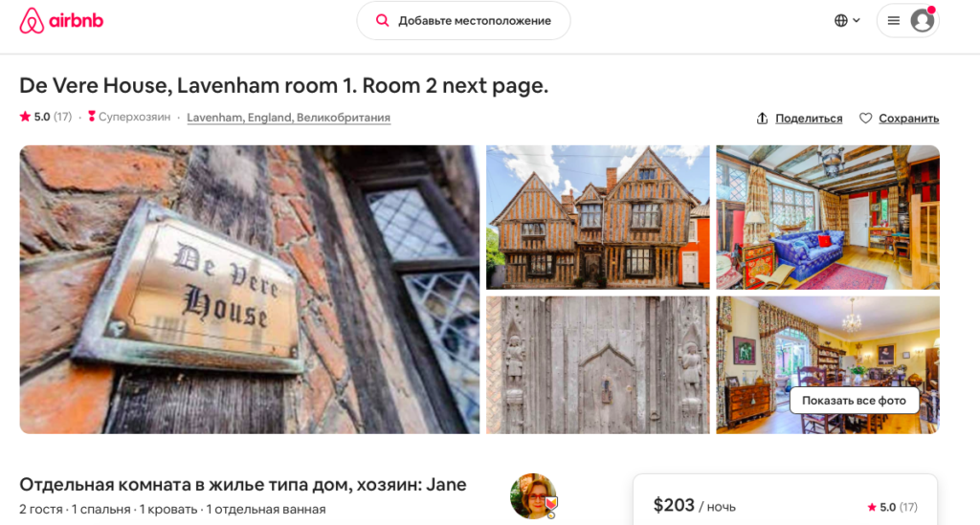
Task: Open the carved wooden door photo
Action: point(598,365)
